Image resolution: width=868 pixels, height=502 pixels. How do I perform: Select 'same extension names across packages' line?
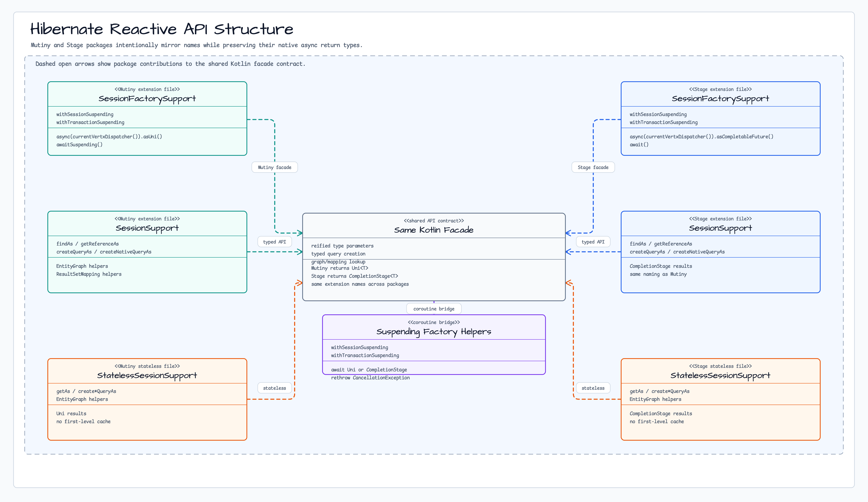coord(360,284)
